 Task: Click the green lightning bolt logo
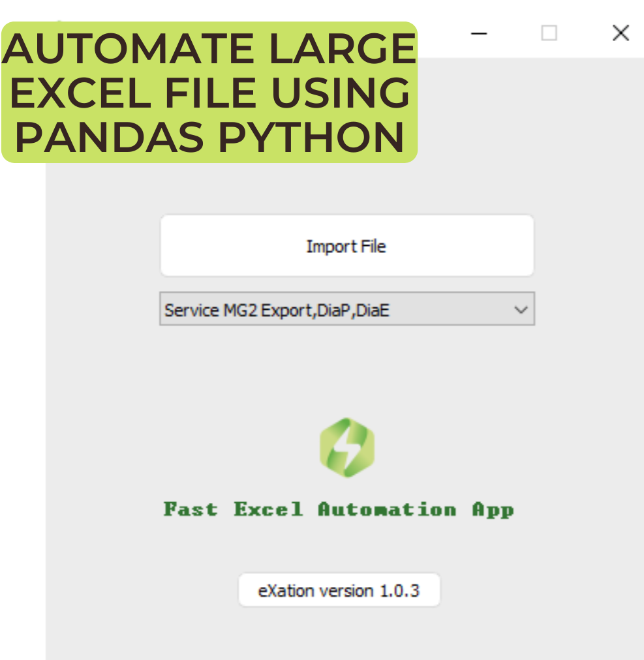tap(347, 447)
